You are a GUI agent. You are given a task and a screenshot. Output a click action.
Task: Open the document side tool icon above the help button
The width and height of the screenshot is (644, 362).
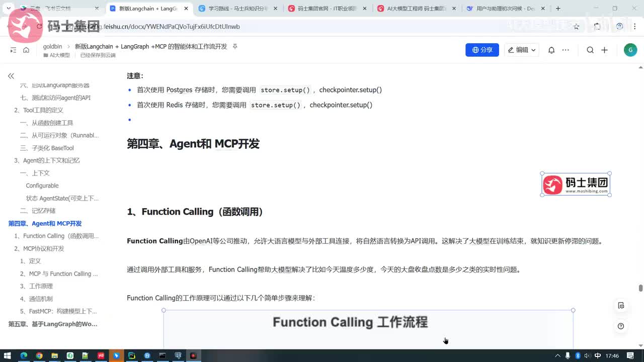(x=621, y=306)
